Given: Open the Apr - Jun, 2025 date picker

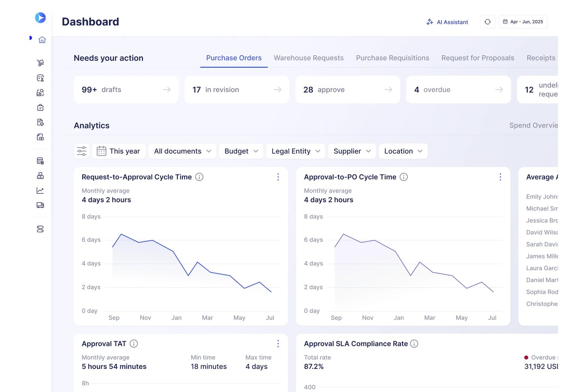Looking at the screenshot, I should pyautogui.click(x=523, y=22).
